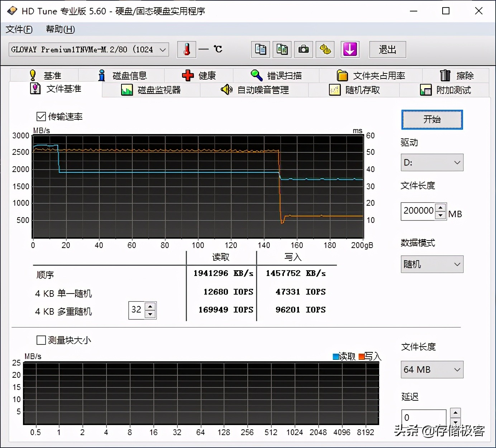The image size is (496, 448).
Task: Open the 错误扫描 (Error Scan) icon
Action: pos(256,75)
